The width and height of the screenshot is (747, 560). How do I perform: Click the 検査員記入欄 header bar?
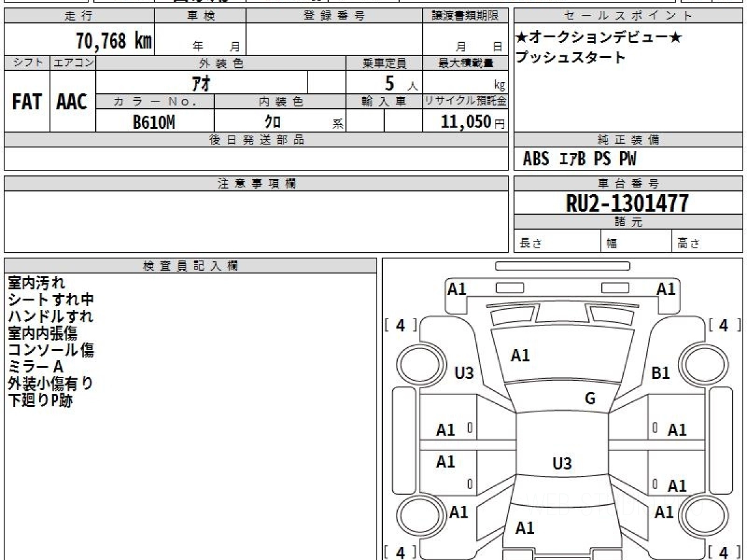click(x=190, y=266)
